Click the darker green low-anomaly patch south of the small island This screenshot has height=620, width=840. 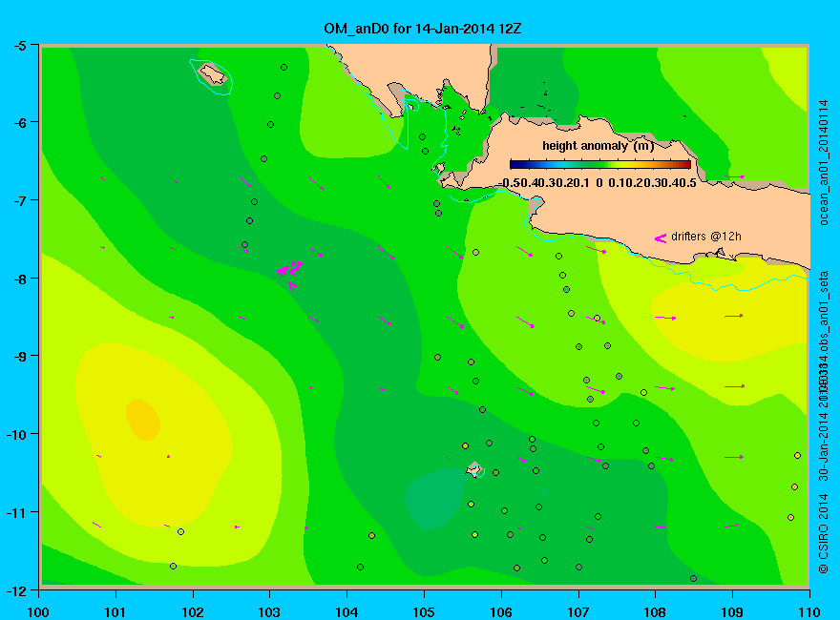tap(435, 499)
